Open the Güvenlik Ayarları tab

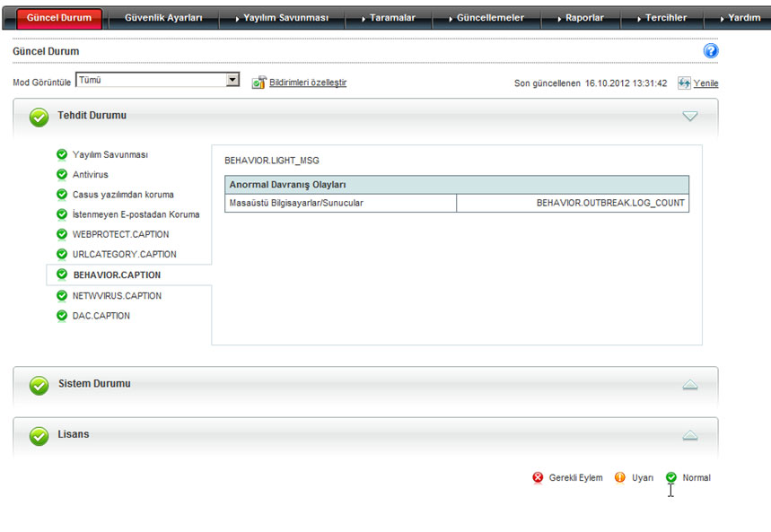pos(162,17)
